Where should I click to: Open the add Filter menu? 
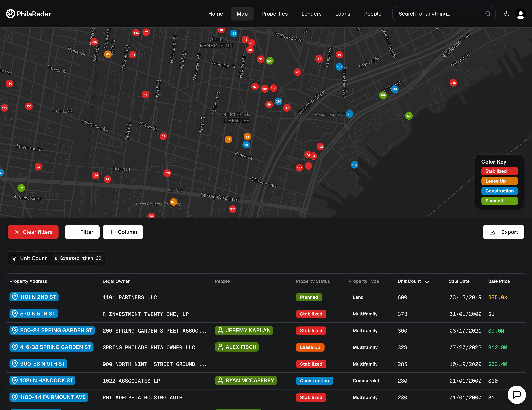coord(82,232)
